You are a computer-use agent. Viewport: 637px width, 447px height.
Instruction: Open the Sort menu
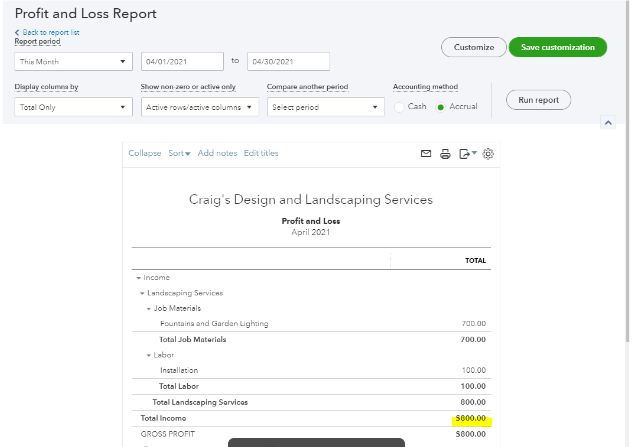pos(179,153)
